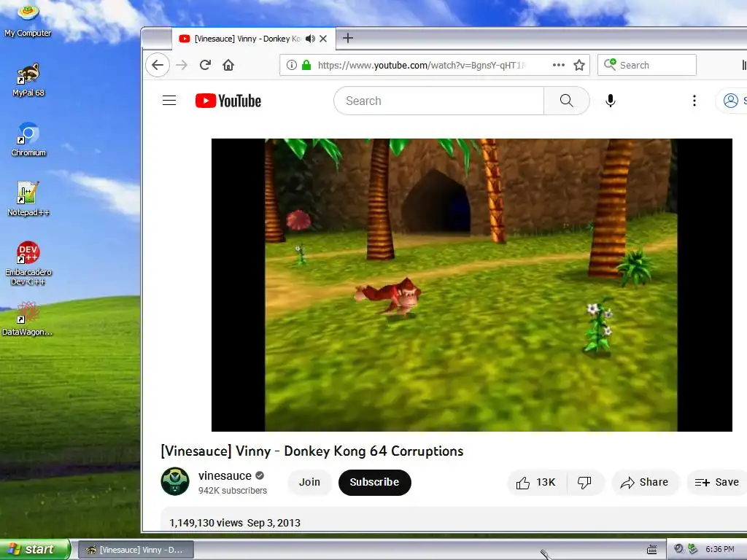Image resolution: width=747 pixels, height=560 pixels.
Task: Open the Windows Start menu
Action: pos(35,549)
